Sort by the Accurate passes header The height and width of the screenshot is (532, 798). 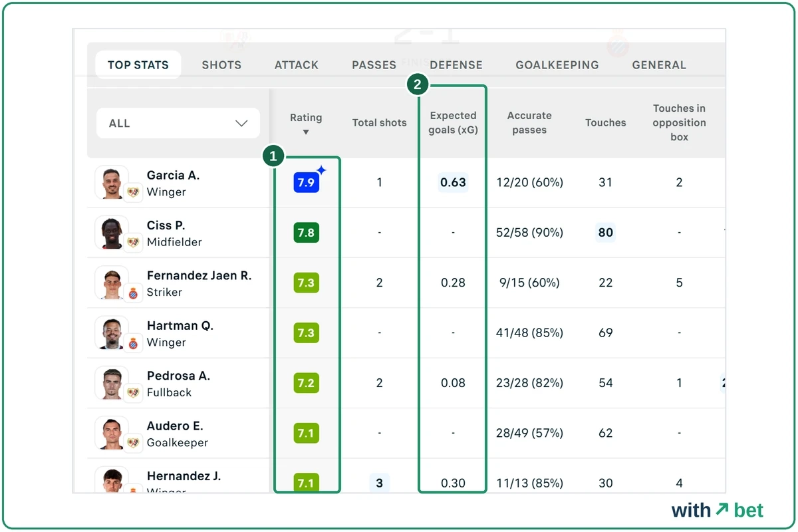click(x=530, y=123)
